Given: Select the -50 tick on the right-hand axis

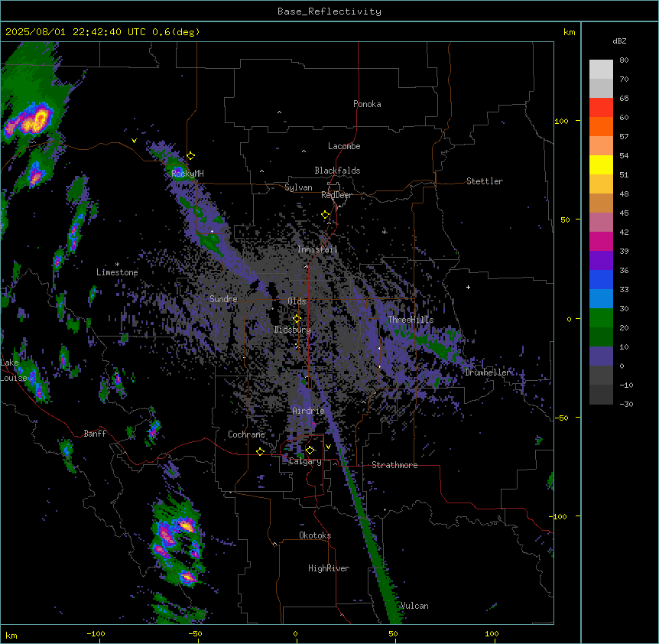Looking at the screenshot, I should 561,418.
